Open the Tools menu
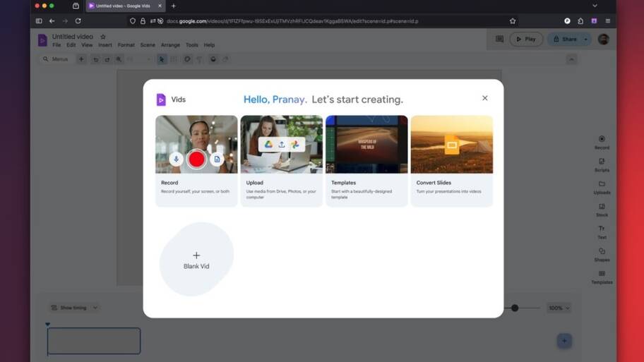The image size is (644, 362). click(x=192, y=45)
